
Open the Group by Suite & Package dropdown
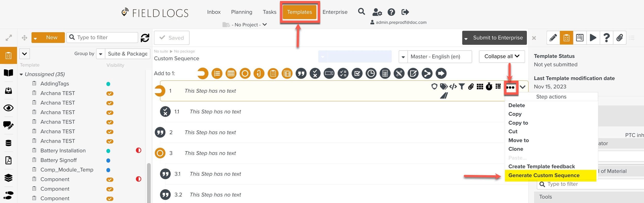pos(123,54)
